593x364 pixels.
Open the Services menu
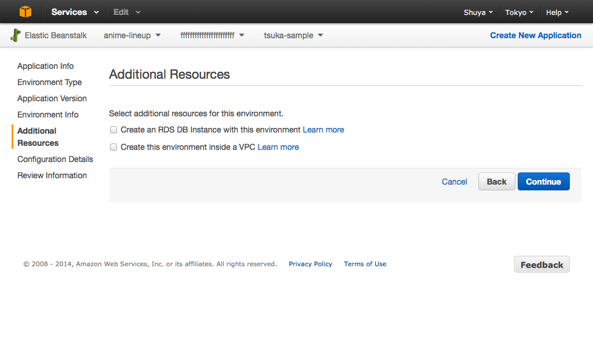[75, 12]
